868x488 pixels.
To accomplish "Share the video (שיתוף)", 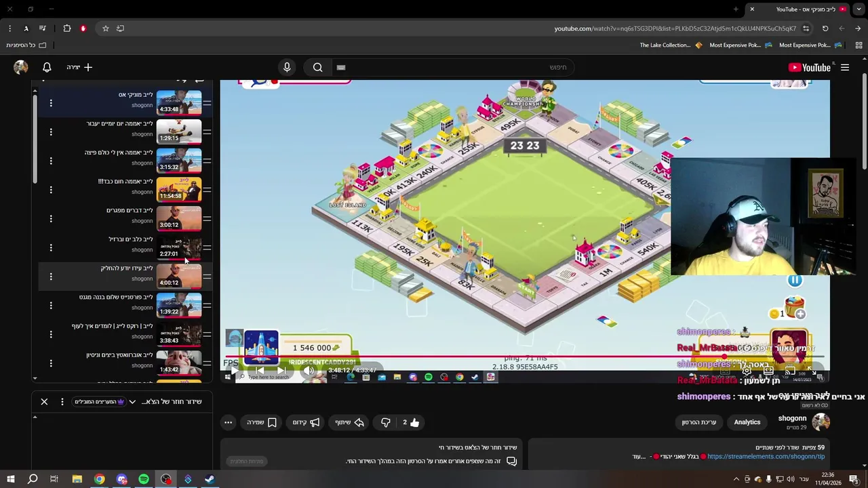I will 350,422.
